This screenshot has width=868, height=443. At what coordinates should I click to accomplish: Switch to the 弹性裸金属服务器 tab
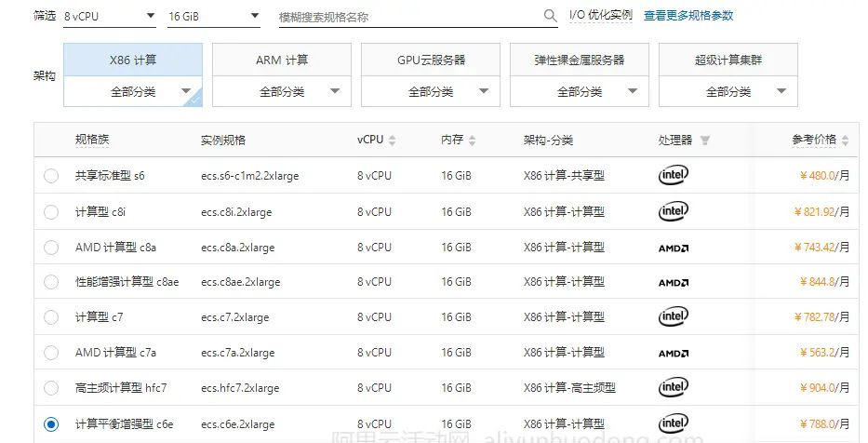click(580, 60)
